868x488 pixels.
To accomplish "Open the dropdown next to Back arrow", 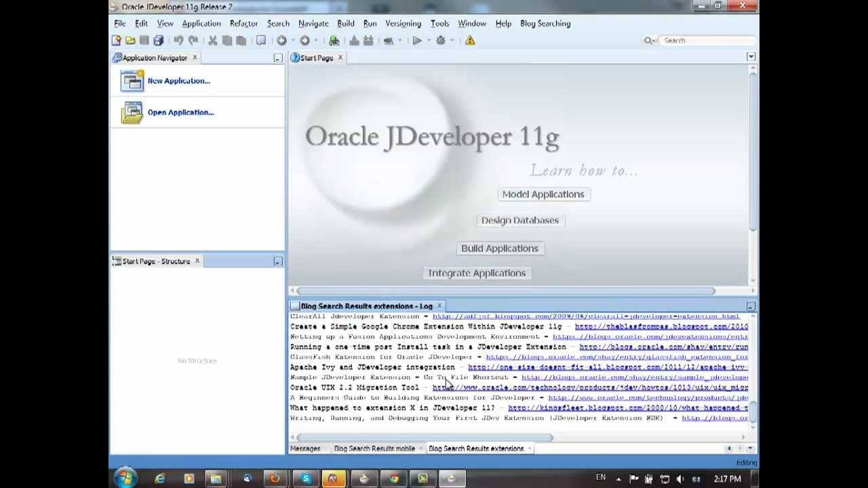I will [292, 41].
